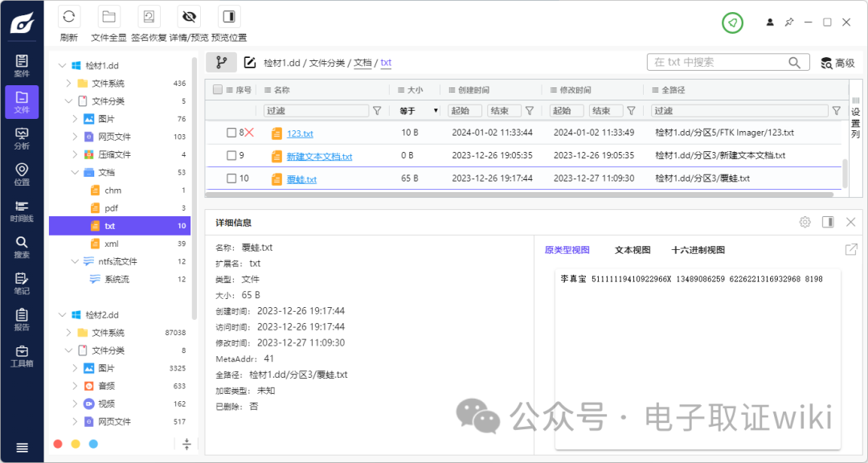
Task: Switch to 文本视图 tab
Action: [x=633, y=250]
